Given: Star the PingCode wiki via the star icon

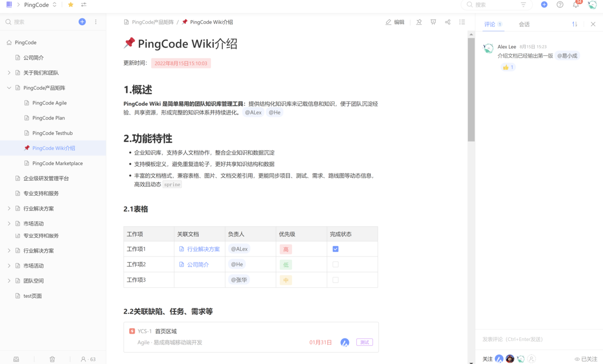Looking at the screenshot, I should pyautogui.click(x=70, y=5).
